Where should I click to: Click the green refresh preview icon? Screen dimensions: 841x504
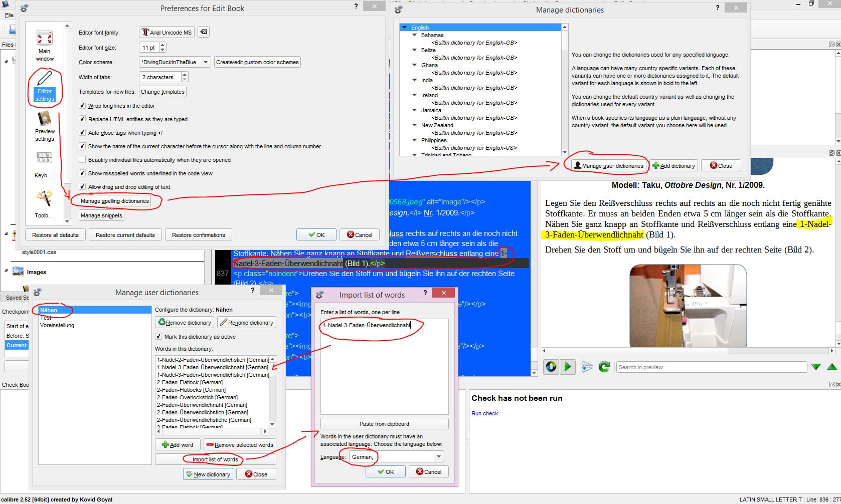pyautogui.click(x=604, y=367)
